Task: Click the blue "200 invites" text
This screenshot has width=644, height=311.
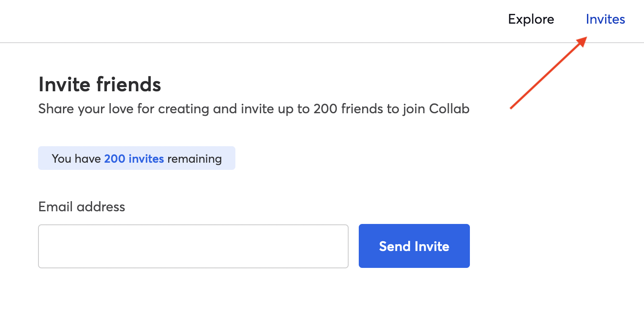Action: (x=134, y=159)
